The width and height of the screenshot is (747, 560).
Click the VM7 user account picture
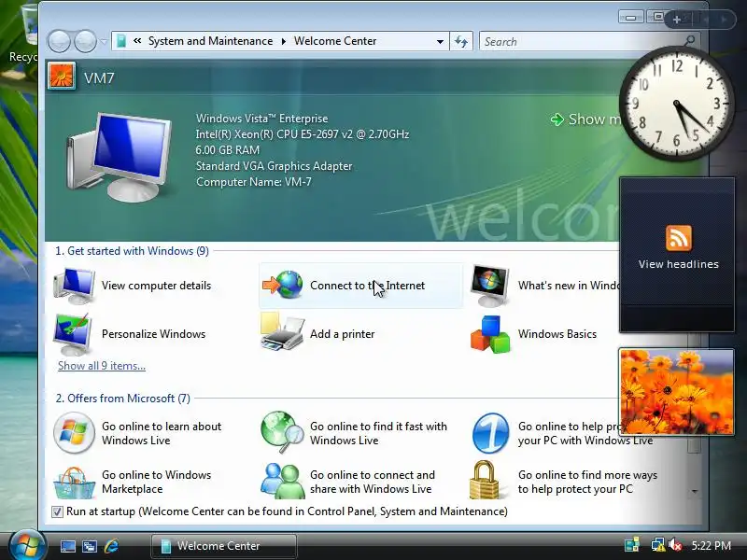[62, 77]
